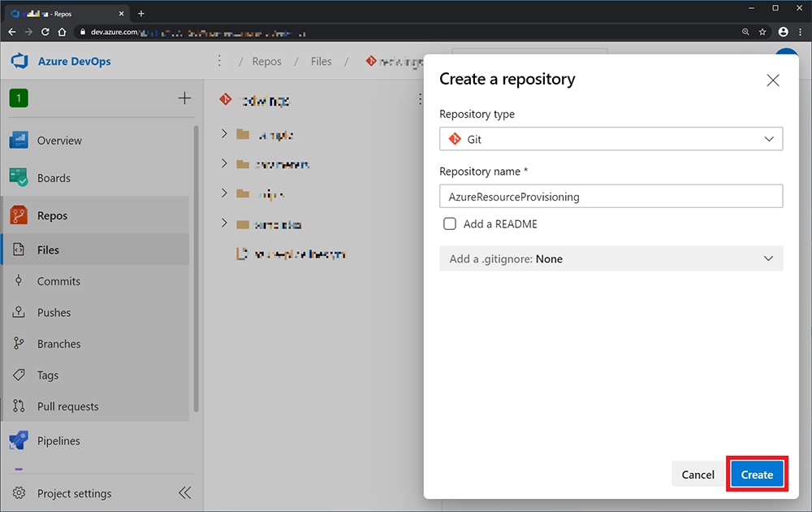Click the Create button

(757, 474)
